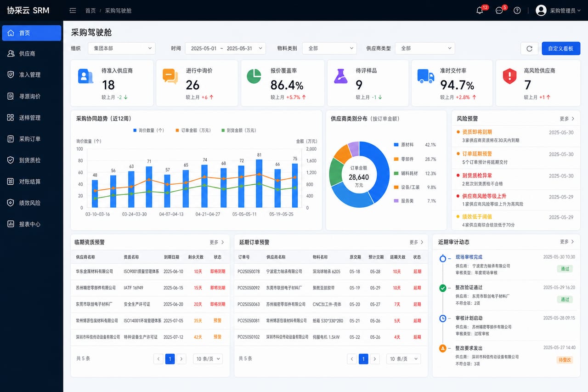Viewport: 588px width, 392px height.
Task: Go to 供应商 in the sidebar
Action: coord(32,54)
